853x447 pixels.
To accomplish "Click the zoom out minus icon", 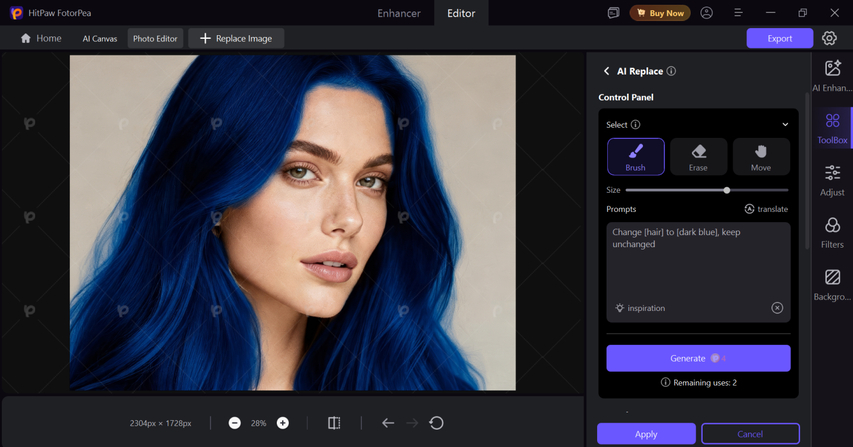I will [234, 423].
